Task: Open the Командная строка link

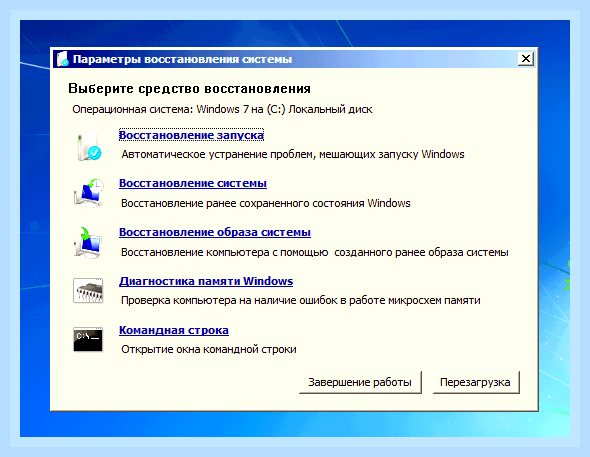Action: 174,330
